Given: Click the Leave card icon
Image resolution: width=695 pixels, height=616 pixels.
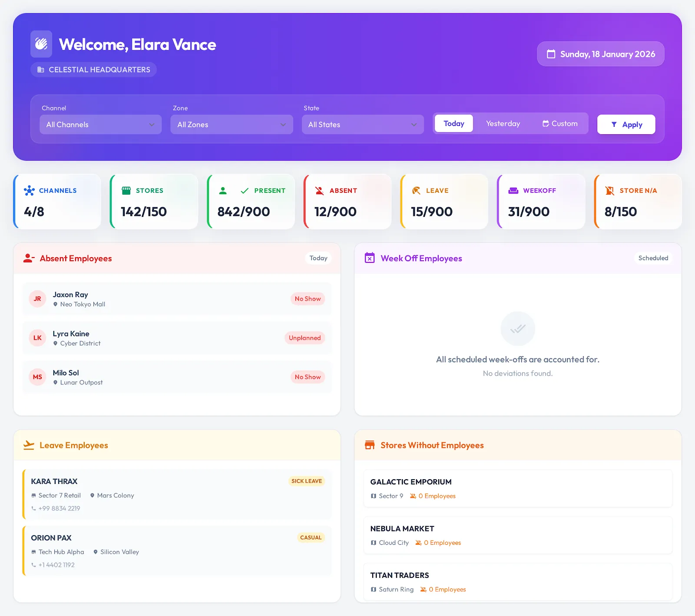Looking at the screenshot, I should 416,190.
